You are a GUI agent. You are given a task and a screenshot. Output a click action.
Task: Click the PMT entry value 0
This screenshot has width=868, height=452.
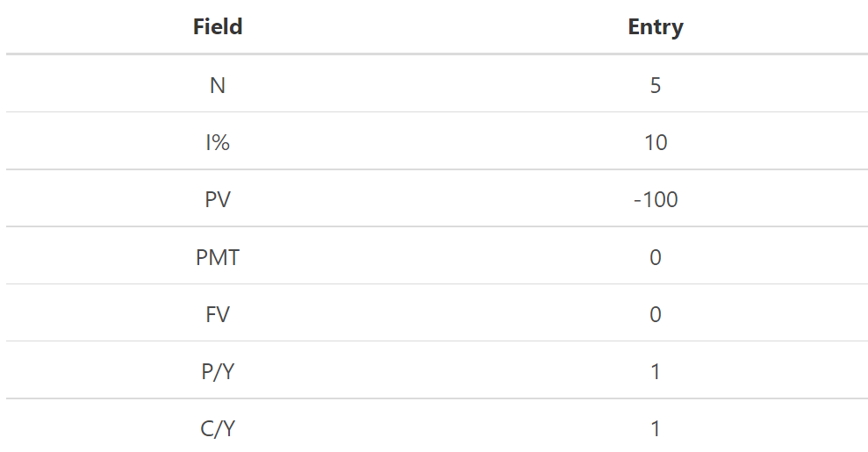[x=656, y=257]
